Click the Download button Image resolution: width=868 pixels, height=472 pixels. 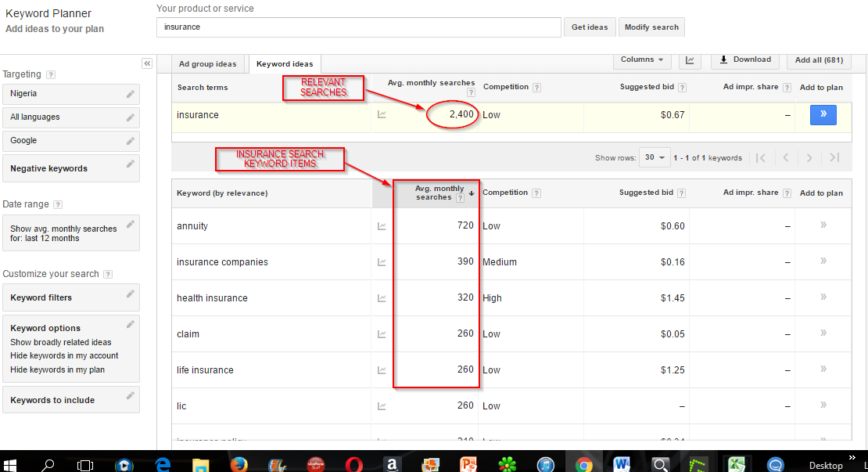(x=745, y=60)
